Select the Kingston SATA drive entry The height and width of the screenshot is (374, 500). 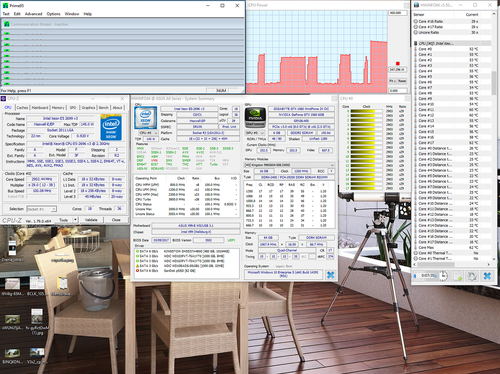(186, 251)
